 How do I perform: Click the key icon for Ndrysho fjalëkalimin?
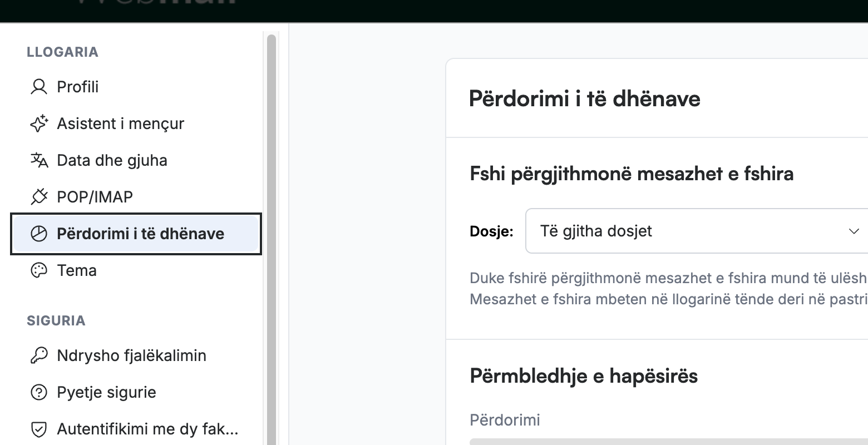coord(38,355)
